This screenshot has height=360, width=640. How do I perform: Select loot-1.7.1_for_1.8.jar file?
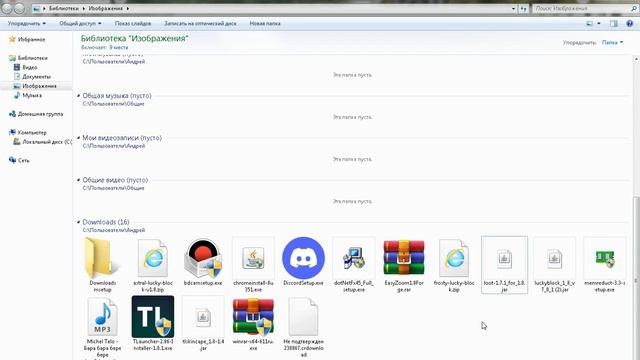pos(504,264)
